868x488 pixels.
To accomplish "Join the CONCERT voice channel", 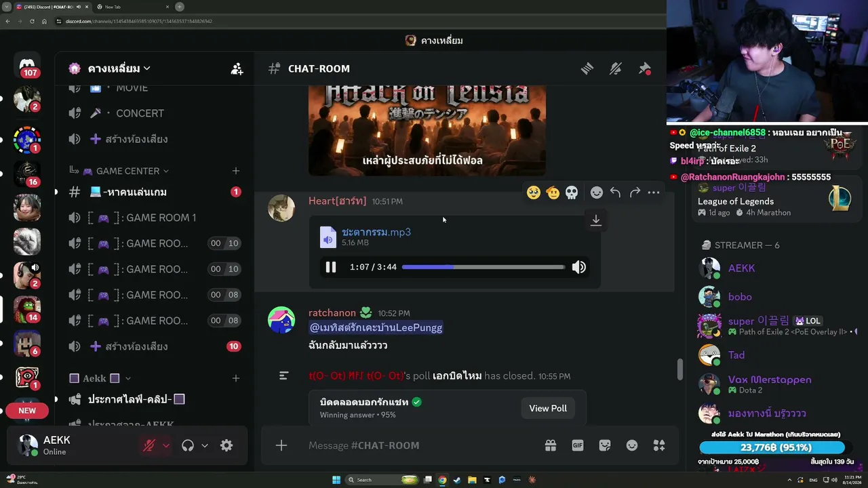I will tap(155, 113).
